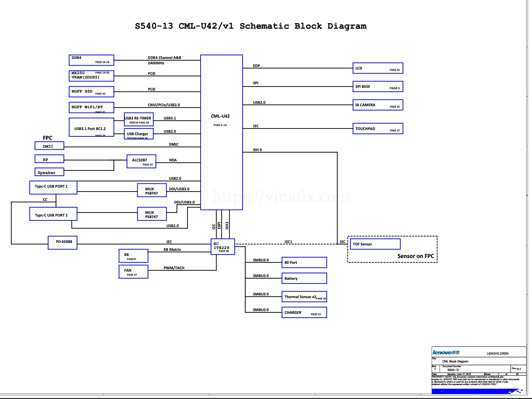Click the CML Block Diagram title field
Viewport: 532px width, 399px height.
pyautogui.click(x=455, y=362)
